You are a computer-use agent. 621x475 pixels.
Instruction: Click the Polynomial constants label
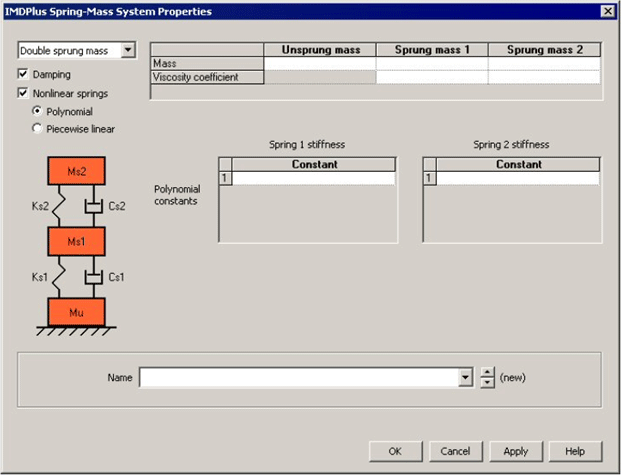coord(177,195)
